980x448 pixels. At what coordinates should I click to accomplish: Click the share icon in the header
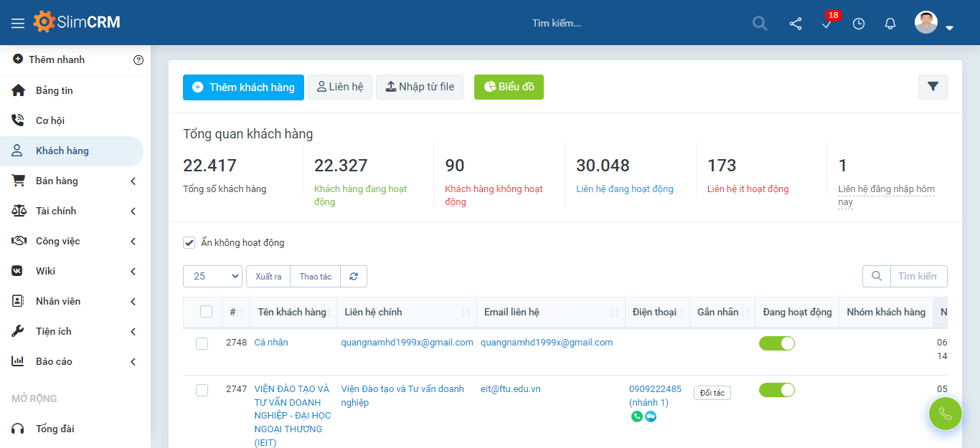click(x=795, y=24)
